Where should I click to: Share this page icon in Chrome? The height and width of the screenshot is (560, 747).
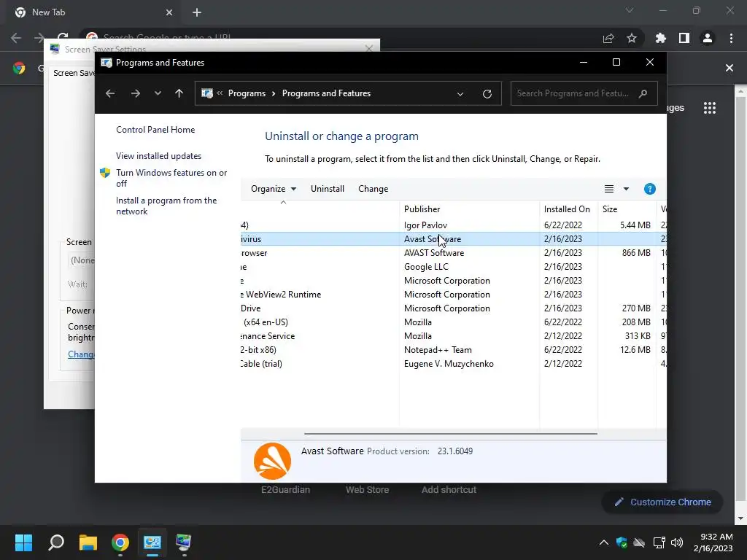click(x=608, y=38)
